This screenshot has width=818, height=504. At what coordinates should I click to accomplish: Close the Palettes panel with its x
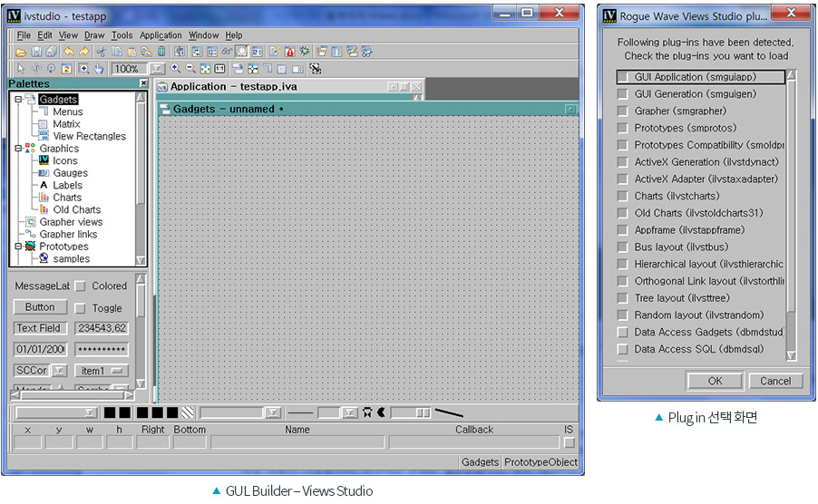click(x=143, y=83)
